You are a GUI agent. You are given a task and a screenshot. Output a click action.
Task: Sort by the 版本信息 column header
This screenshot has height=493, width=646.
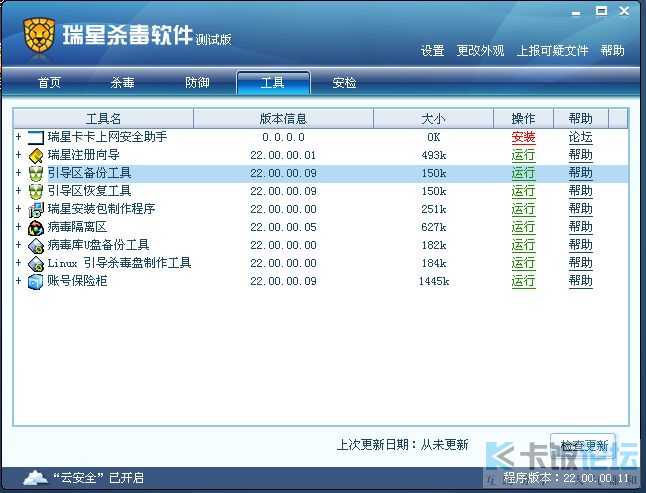pos(283,119)
